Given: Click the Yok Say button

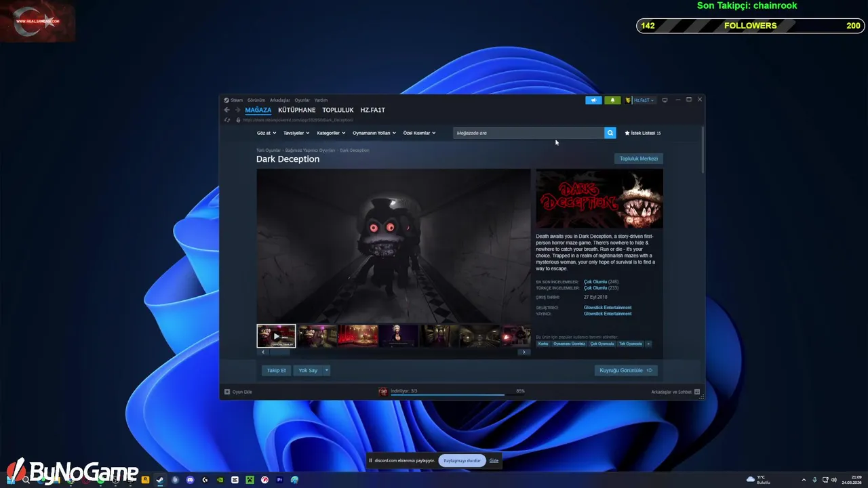Looking at the screenshot, I should pyautogui.click(x=308, y=370).
